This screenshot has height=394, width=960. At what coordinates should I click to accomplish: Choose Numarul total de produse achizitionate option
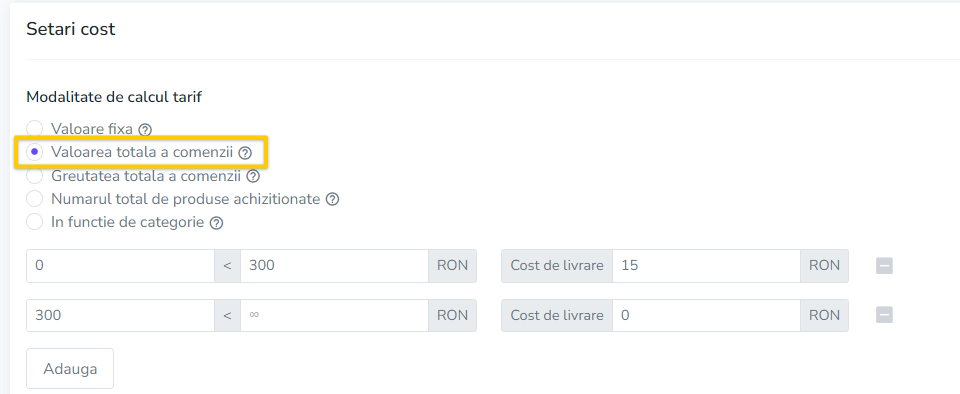click(x=35, y=199)
